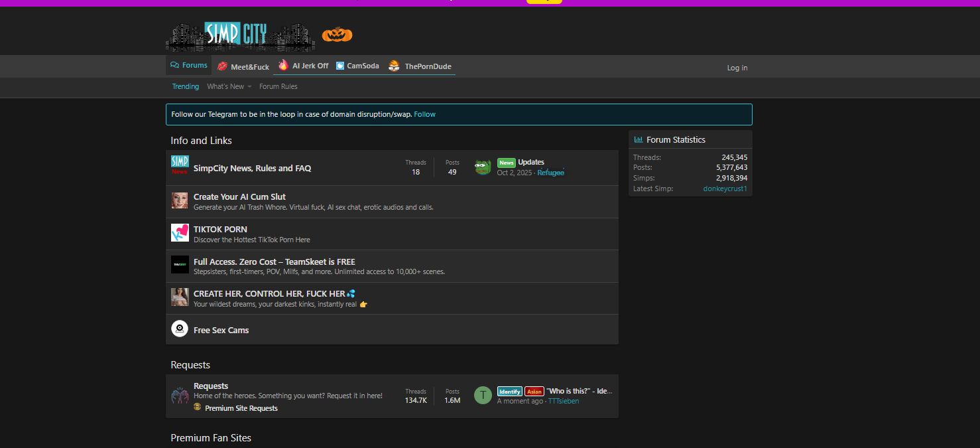
Task: Click Follow in the Telegram notice
Action: click(425, 114)
